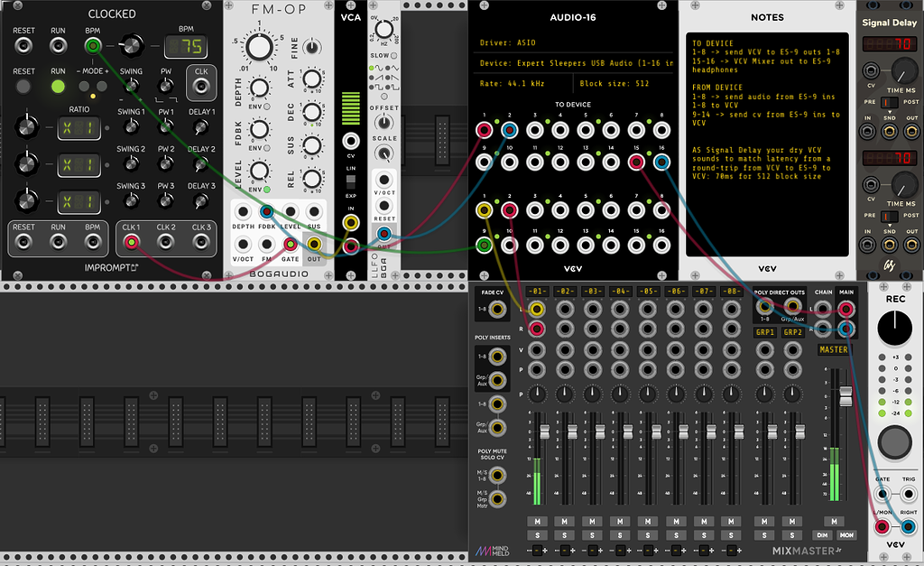This screenshot has height=566, width=924.
Task: Open the Audio-16 Device selector
Action: point(573,63)
